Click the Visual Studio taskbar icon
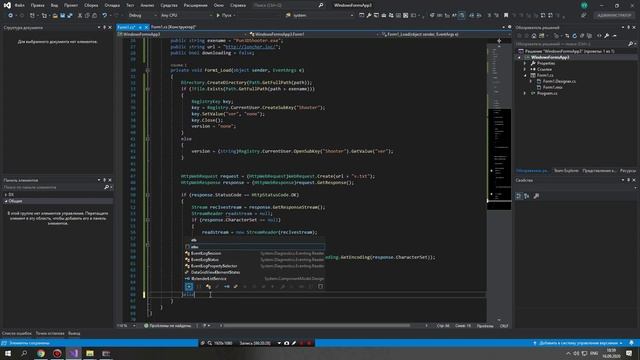Image resolution: width=640 pixels, height=360 pixels. click(73, 353)
